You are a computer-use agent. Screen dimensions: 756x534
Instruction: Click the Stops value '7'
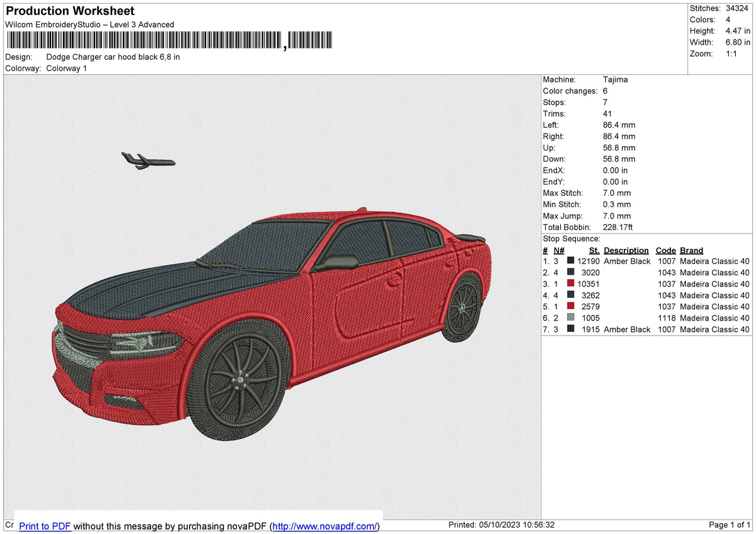click(x=605, y=102)
